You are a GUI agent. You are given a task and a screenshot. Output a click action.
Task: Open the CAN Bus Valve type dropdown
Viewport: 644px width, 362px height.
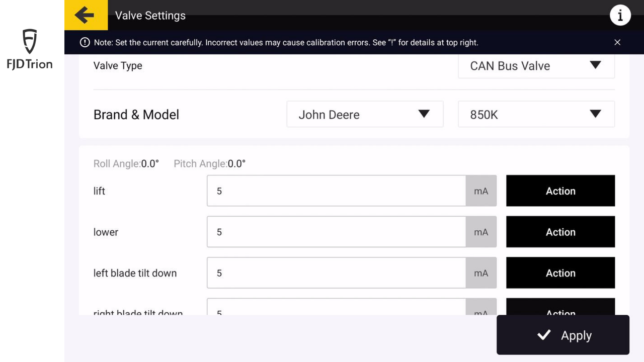click(536, 66)
